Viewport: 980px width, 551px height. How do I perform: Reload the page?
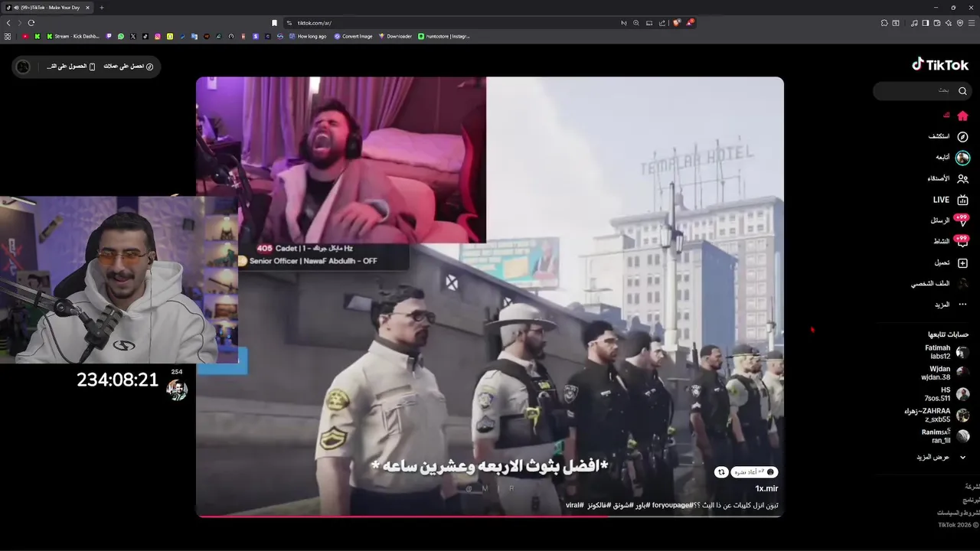pos(31,23)
